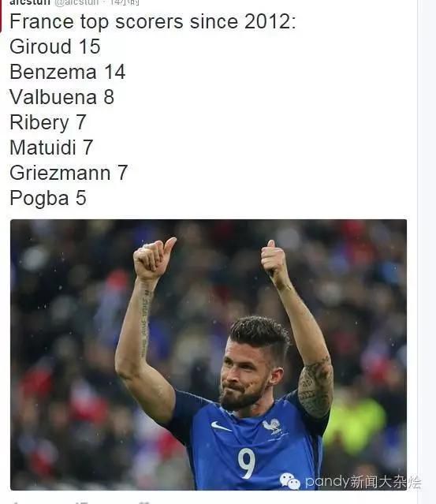Open the gray @handle link
This screenshot has height=504, width=436.
(76, 2)
